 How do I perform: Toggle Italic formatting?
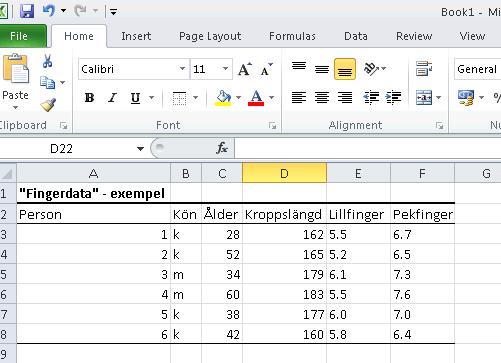point(112,98)
